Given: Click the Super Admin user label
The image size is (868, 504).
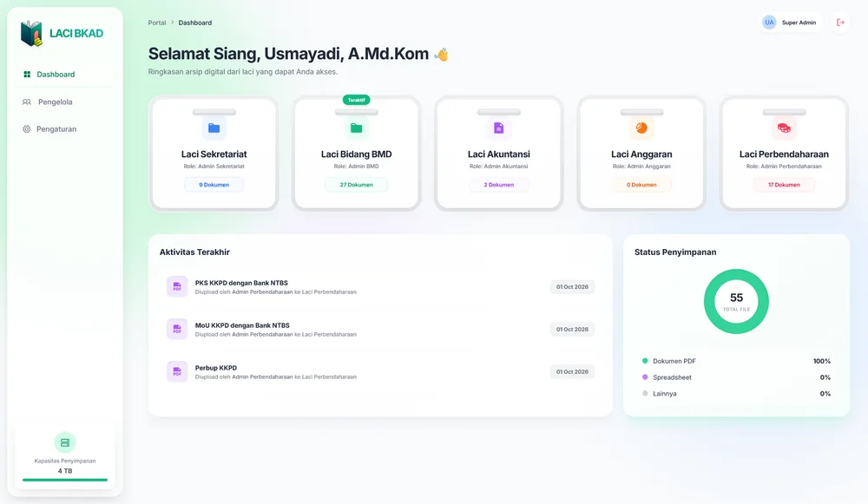Looking at the screenshot, I should click(x=799, y=23).
